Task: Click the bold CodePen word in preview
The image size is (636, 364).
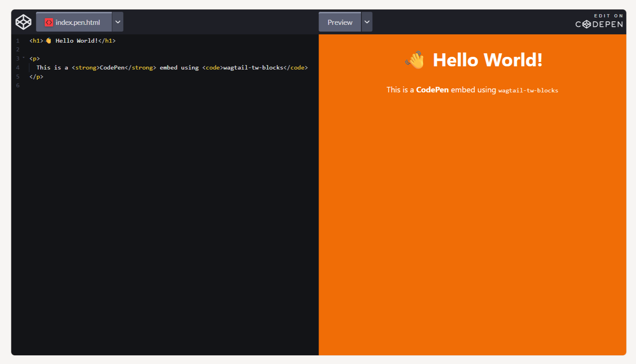Action: 432,90
